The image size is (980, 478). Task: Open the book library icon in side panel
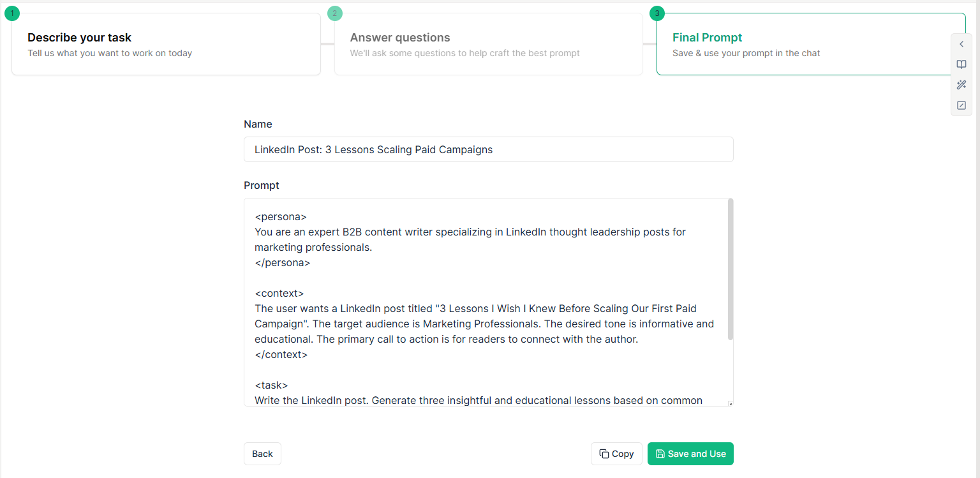click(x=961, y=64)
